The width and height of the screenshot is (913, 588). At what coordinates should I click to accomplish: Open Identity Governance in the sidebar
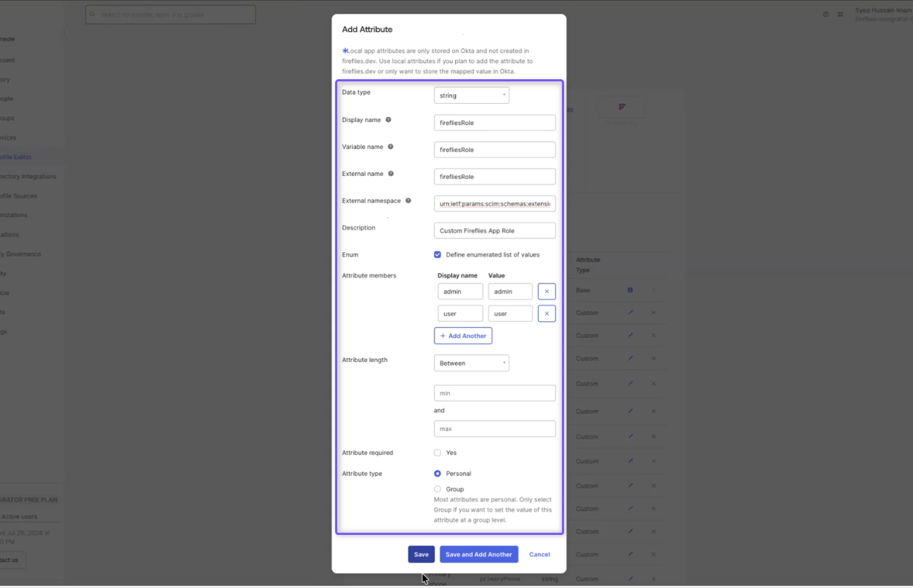pos(21,254)
